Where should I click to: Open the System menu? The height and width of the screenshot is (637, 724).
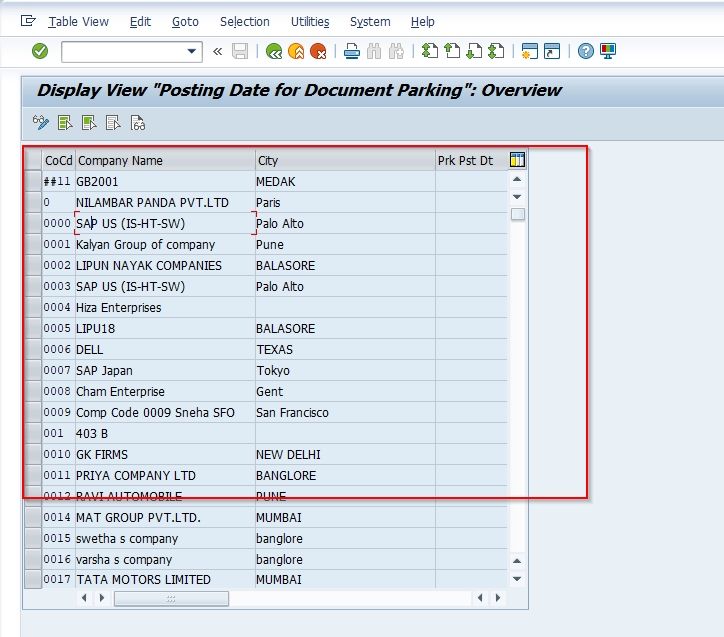(370, 22)
